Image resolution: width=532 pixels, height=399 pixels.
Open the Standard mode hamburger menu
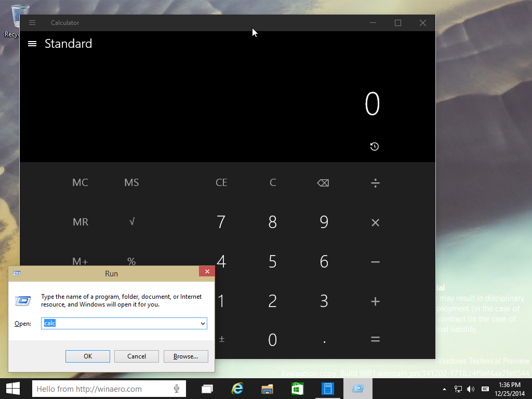coord(32,44)
